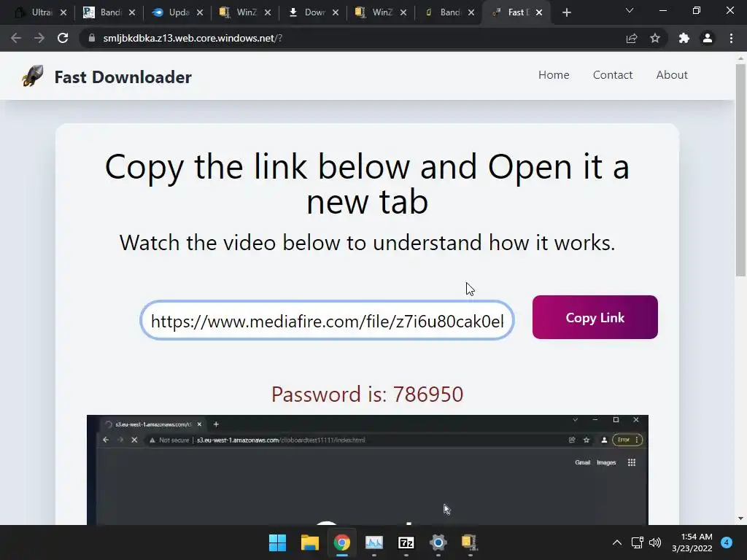Image resolution: width=747 pixels, height=560 pixels.
Task: Open the monitor graph app in taskbar
Action: 374,542
